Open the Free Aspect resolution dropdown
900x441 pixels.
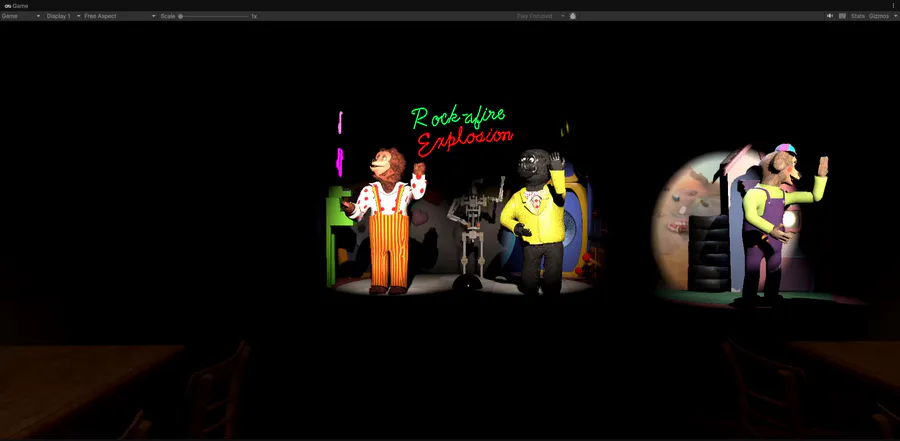[x=119, y=16]
